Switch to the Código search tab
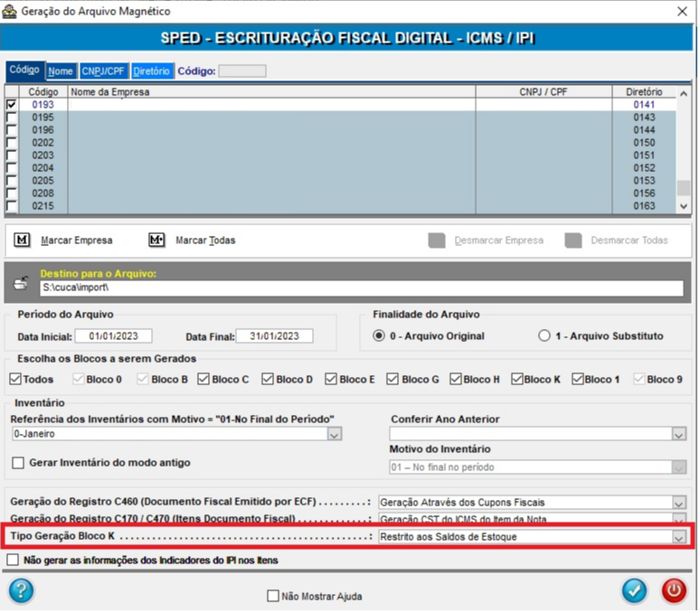Screen dimensions: 700x613 coord(24,70)
